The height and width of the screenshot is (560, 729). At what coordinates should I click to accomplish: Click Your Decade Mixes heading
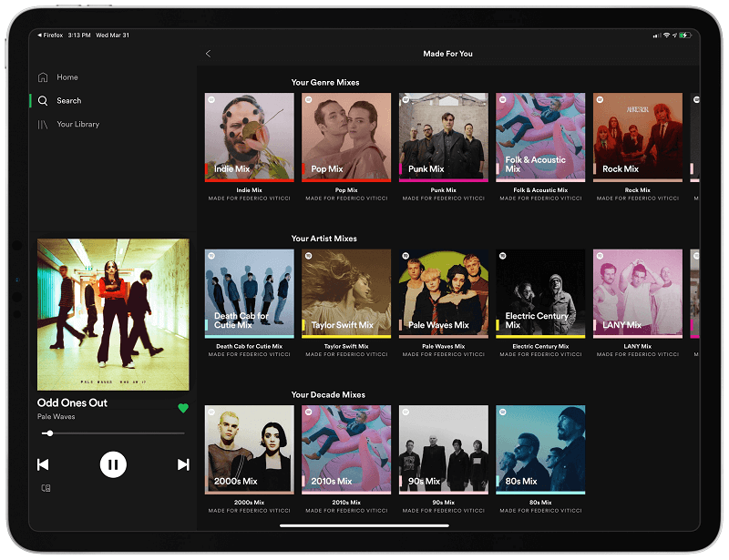coord(328,394)
